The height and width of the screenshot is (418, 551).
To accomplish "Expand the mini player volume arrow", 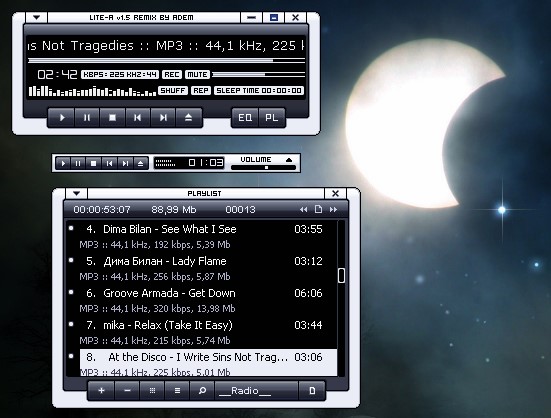I will point(289,160).
